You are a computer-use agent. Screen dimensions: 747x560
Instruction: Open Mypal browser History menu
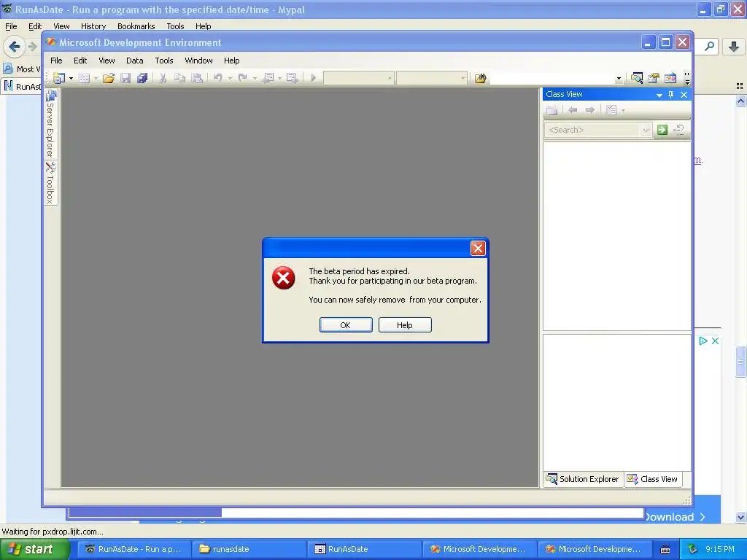pos(93,26)
